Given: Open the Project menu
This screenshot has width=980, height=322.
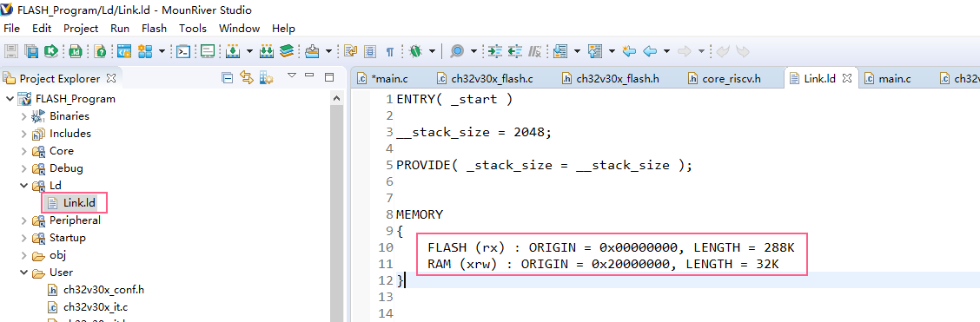Looking at the screenshot, I should click(x=81, y=29).
